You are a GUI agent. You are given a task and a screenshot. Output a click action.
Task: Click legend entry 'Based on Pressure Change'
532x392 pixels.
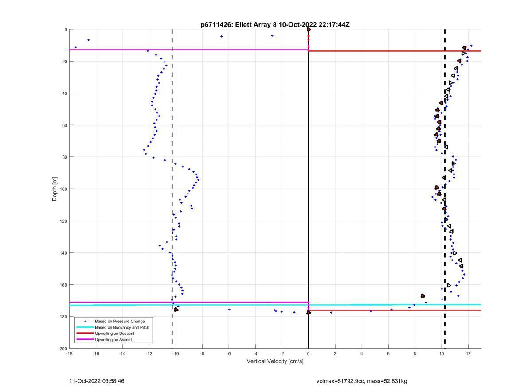point(120,321)
